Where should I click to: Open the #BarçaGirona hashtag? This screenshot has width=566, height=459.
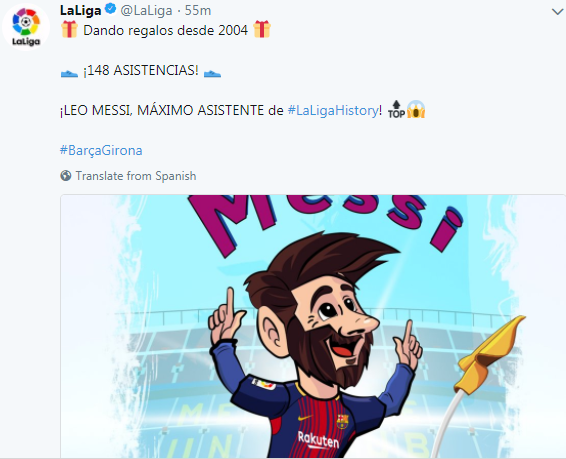tap(101, 150)
